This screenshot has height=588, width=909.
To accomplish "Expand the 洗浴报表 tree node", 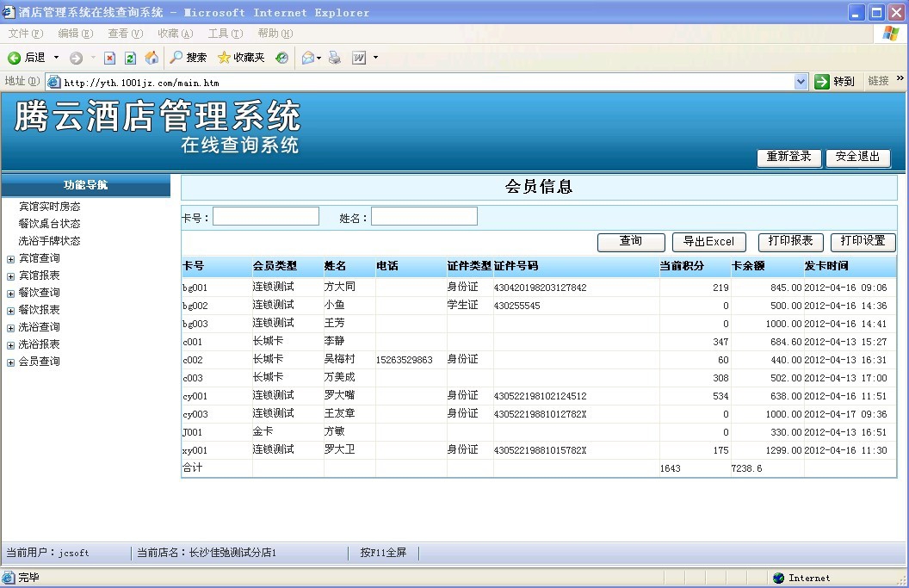I will [x=10, y=345].
